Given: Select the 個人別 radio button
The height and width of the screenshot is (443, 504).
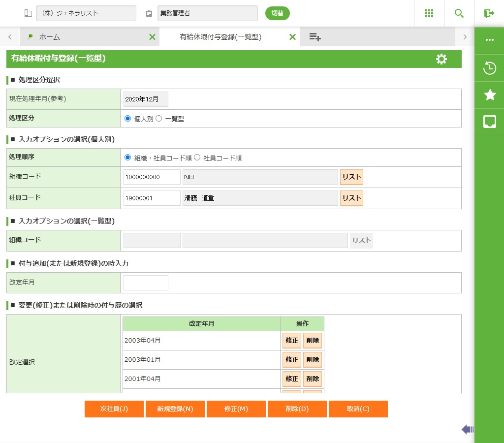Looking at the screenshot, I should pyautogui.click(x=128, y=119).
